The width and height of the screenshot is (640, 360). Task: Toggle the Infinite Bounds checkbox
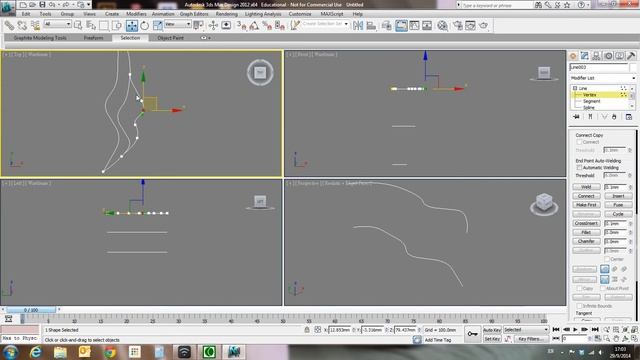coord(579,306)
